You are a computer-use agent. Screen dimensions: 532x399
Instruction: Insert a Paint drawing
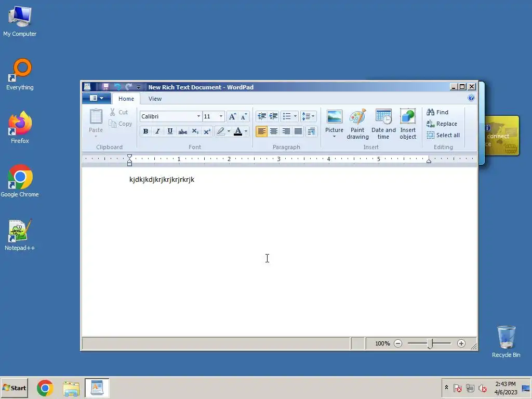[357, 124]
